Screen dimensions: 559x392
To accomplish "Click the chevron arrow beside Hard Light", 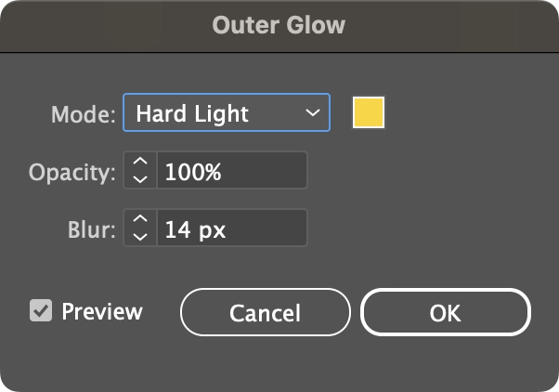I will (x=313, y=112).
